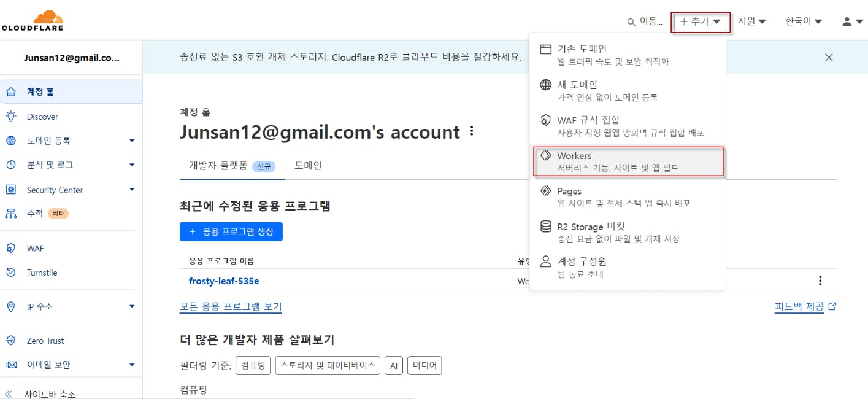The image size is (868, 399).
Task: Open the 한국어 language dropdown
Action: point(804,21)
